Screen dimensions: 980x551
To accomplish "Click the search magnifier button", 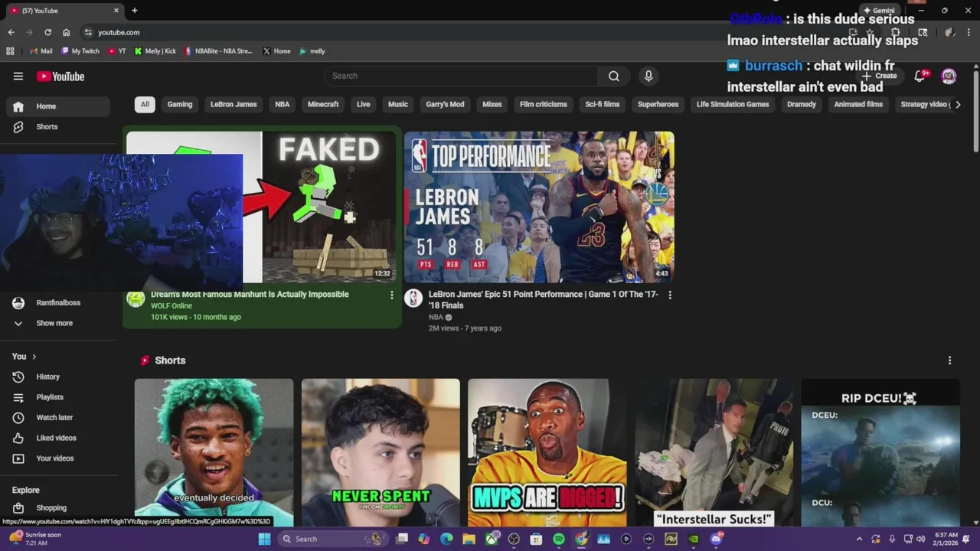I will tap(614, 76).
